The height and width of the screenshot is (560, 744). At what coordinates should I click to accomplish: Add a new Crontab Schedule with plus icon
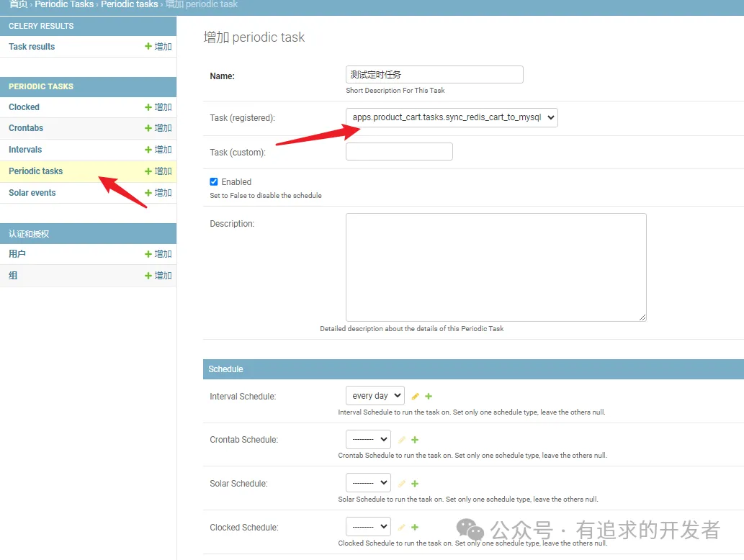415,440
